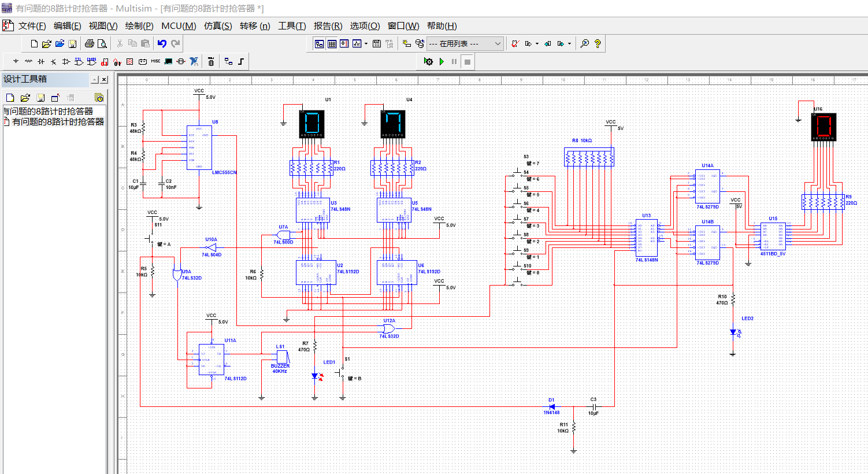Place an analog component (op-amp icon)
Viewport: 868px width, 474px height.
[66, 61]
